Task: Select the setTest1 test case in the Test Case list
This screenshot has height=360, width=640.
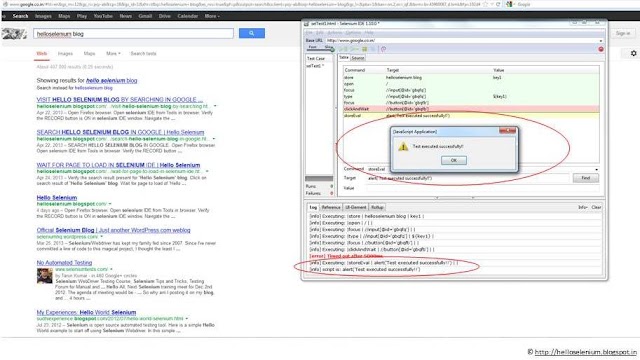Action: click(315, 66)
